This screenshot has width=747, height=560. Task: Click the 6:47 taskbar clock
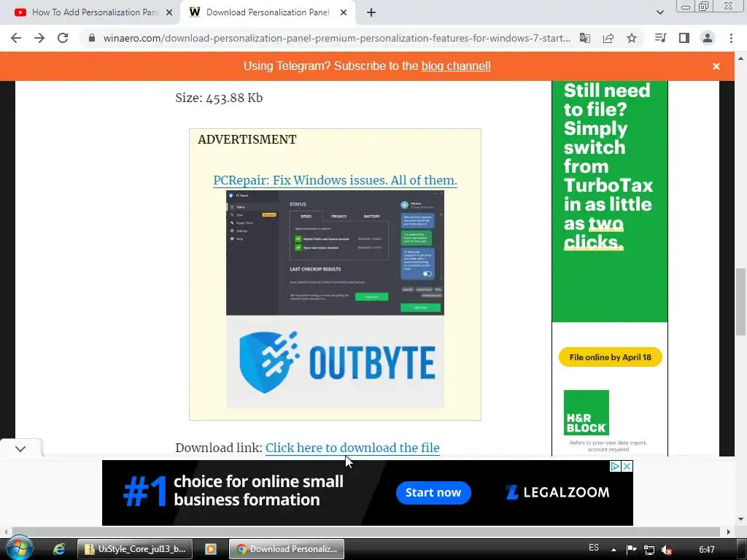(706, 550)
